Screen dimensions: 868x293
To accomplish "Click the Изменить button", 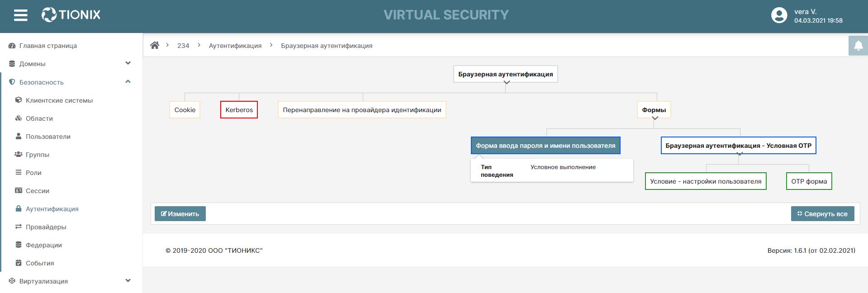I will coord(180,214).
